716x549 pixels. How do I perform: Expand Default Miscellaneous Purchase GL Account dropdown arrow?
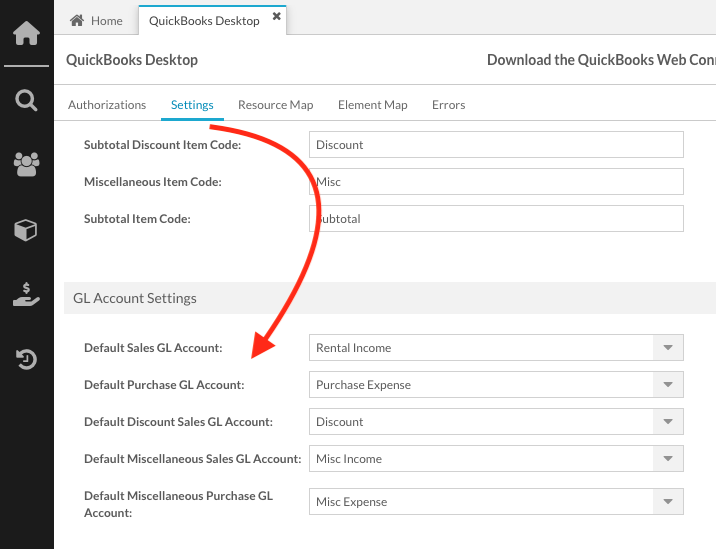click(x=668, y=502)
